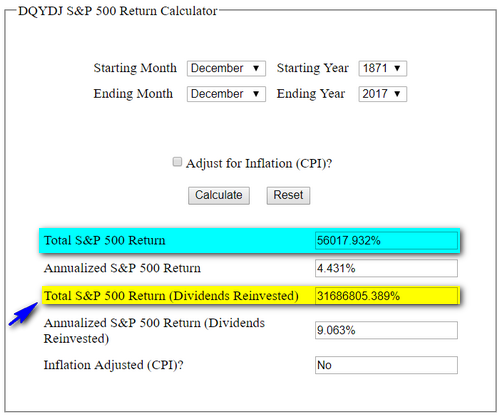Select the Total Return Dividends Reinvested field
The image size is (500, 417).
(x=386, y=296)
